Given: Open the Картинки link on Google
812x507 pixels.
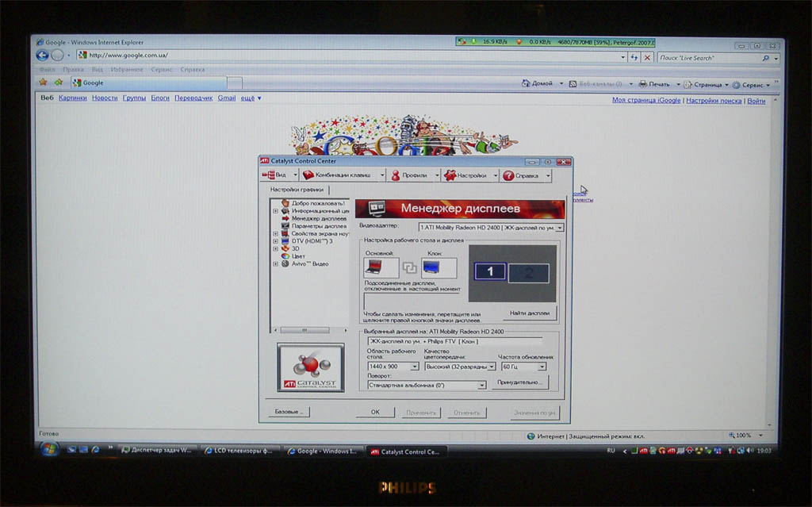Looking at the screenshot, I should click(x=72, y=98).
